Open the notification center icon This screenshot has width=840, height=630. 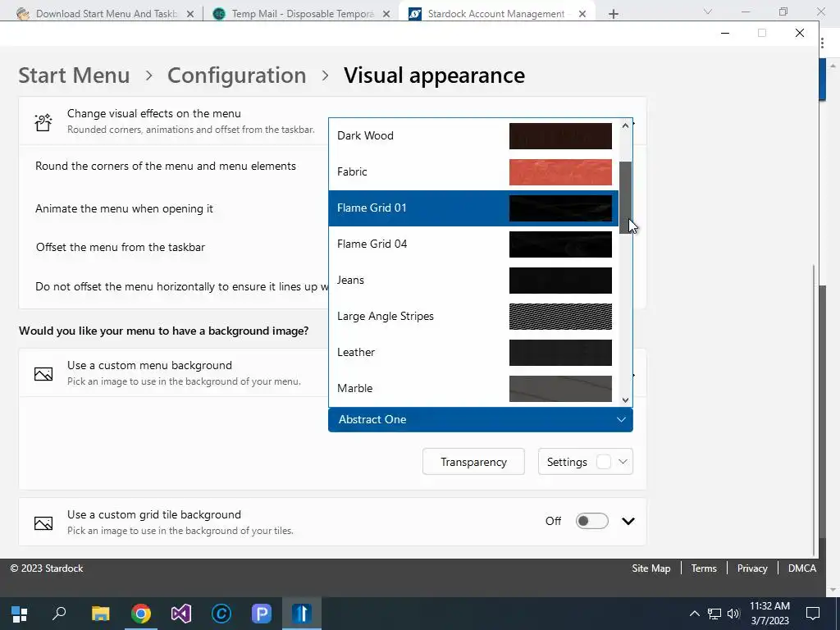coord(813,614)
